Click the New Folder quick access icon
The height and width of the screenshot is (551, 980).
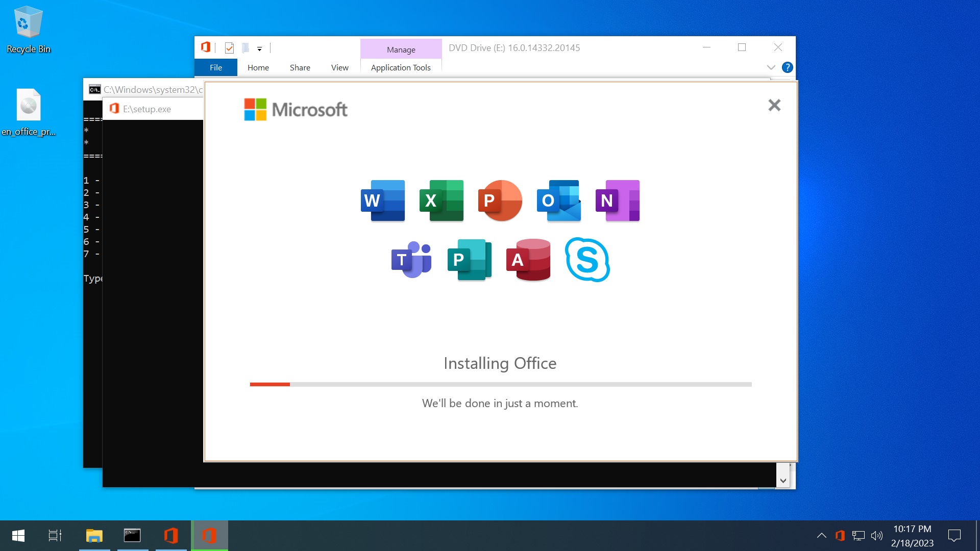tap(246, 48)
